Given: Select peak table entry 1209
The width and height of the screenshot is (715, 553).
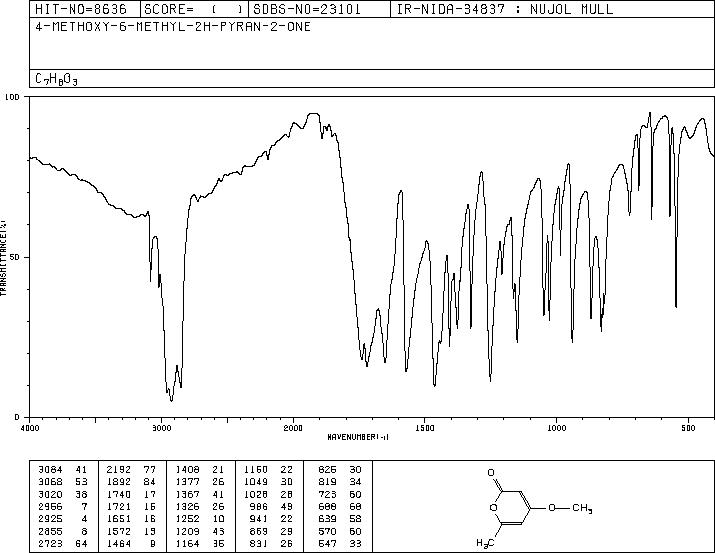Looking at the screenshot, I should point(187,531).
